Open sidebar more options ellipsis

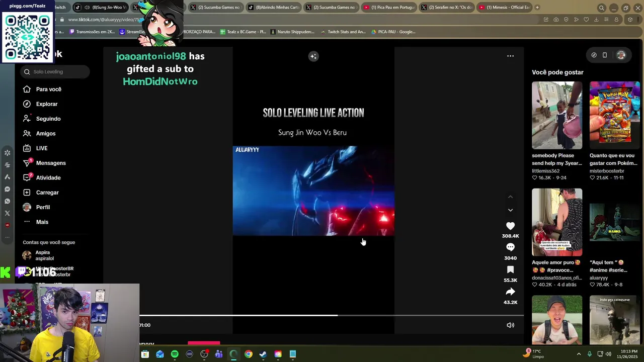(7, 237)
